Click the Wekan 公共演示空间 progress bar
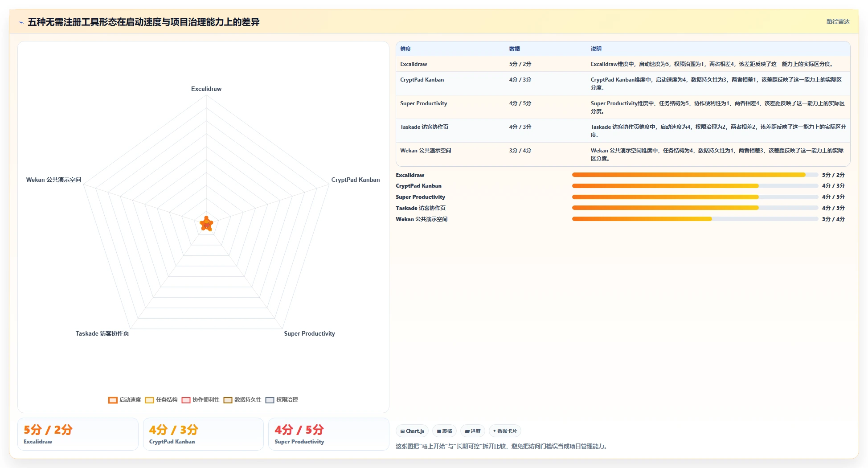The image size is (868, 468). 695,219
